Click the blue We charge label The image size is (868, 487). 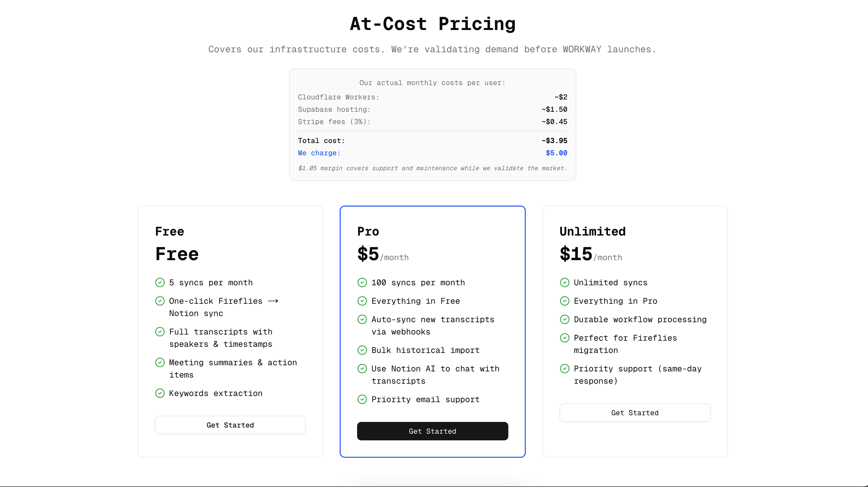click(x=319, y=153)
